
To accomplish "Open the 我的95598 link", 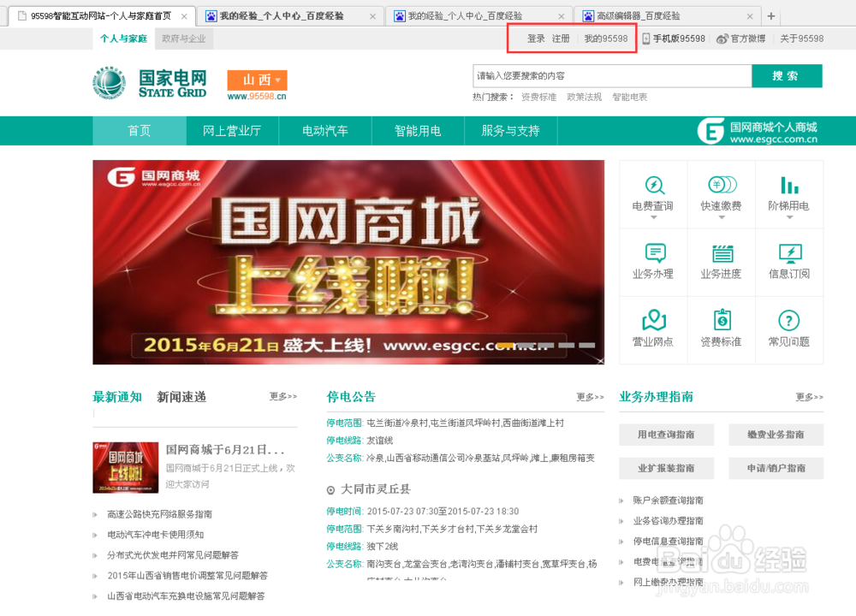I will tap(606, 38).
